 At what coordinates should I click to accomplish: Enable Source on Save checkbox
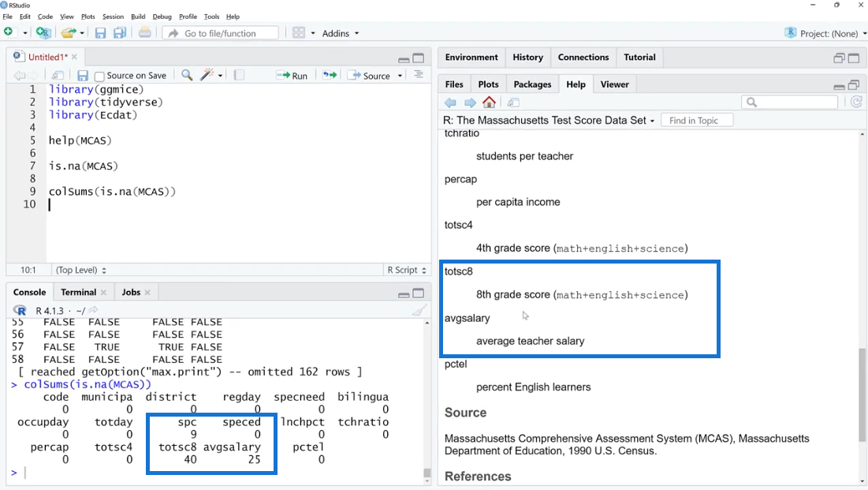pos(99,76)
